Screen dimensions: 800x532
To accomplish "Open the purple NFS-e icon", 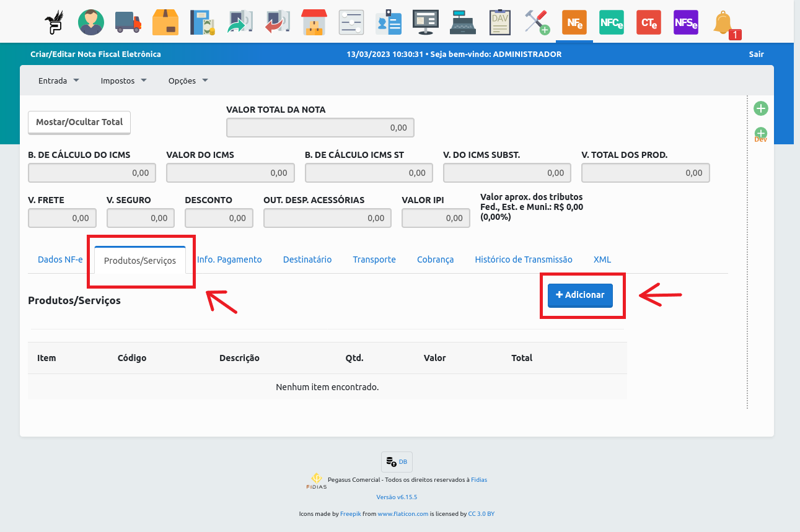I will click(x=686, y=22).
